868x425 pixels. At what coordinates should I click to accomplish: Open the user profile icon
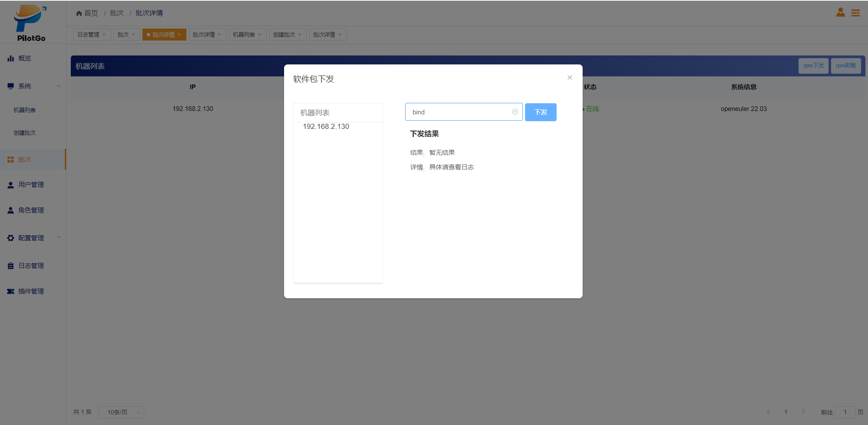click(x=840, y=13)
